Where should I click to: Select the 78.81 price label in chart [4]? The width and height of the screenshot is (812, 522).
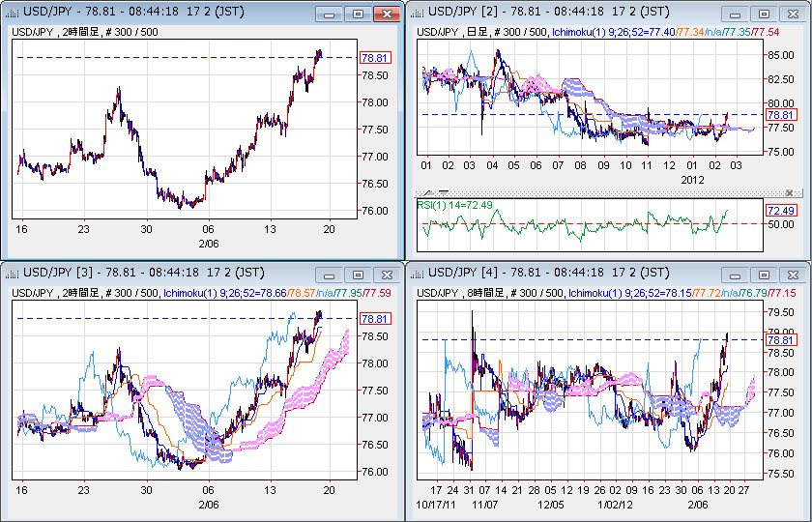click(x=779, y=339)
